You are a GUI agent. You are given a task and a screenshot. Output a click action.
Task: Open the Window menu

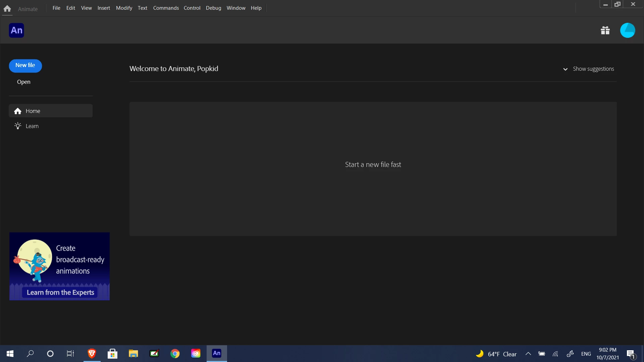[236, 8]
